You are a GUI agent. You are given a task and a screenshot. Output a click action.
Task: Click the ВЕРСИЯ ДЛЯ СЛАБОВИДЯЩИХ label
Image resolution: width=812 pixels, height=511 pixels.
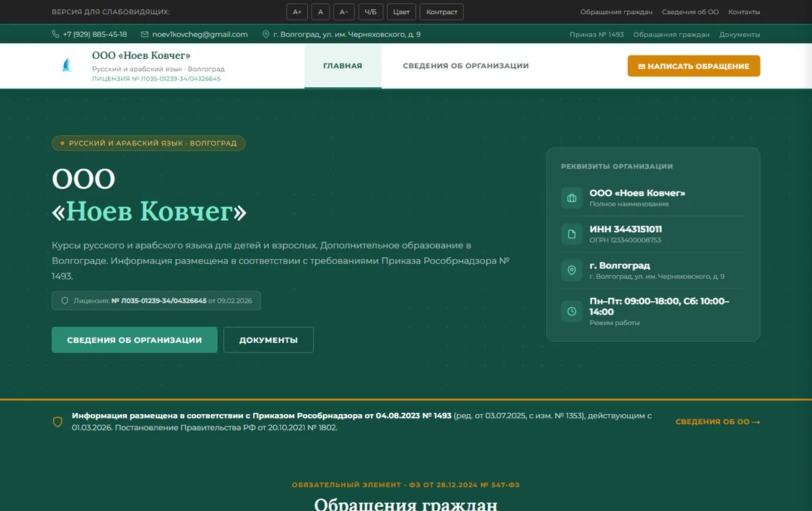(111, 12)
